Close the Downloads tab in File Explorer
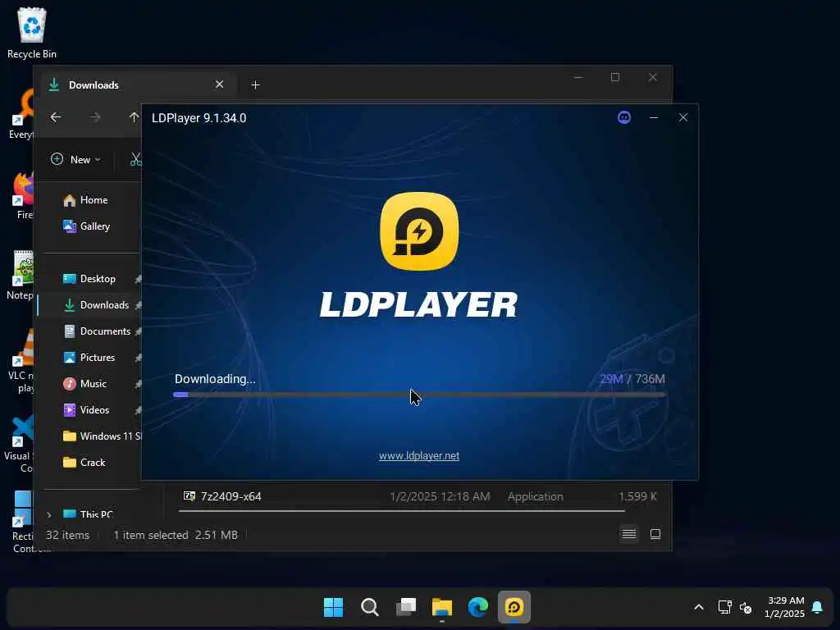Image resolution: width=840 pixels, height=630 pixels. click(219, 84)
